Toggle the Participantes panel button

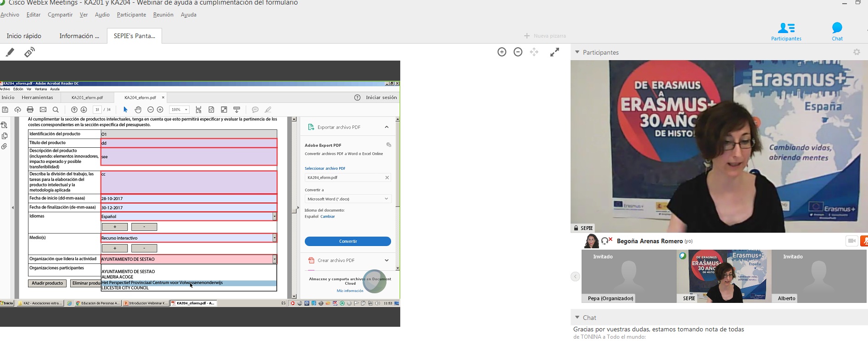click(x=786, y=31)
